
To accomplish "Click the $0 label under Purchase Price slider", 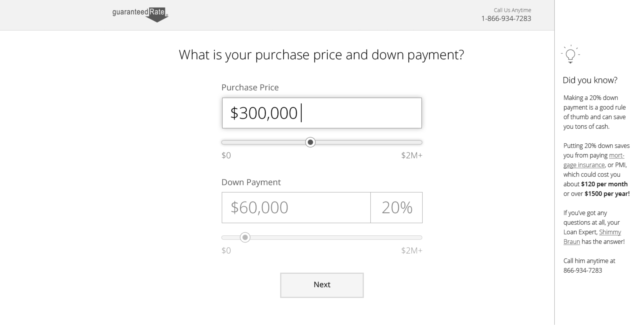I will 226,155.
